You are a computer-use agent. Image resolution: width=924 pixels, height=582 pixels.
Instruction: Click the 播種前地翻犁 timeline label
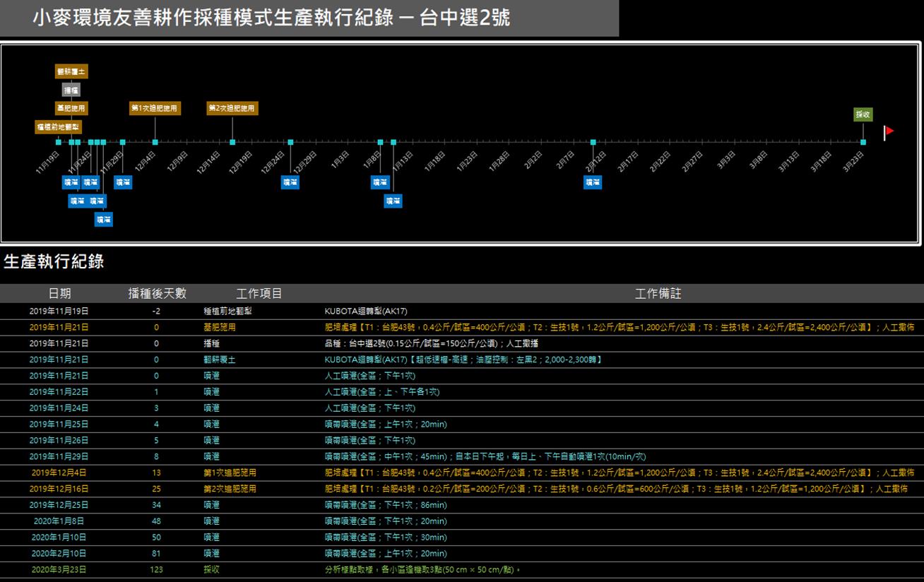pyautogui.click(x=58, y=127)
